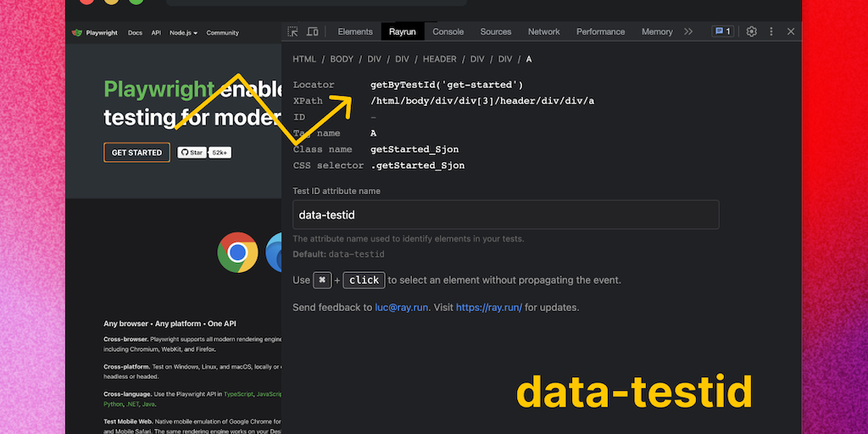This screenshot has width=868, height=434.
Task: Close the DevTools panel
Action: tap(791, 31)
